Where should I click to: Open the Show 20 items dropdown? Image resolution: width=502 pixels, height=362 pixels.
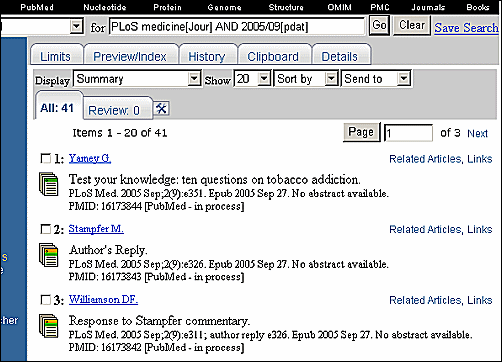click(252, 79)
